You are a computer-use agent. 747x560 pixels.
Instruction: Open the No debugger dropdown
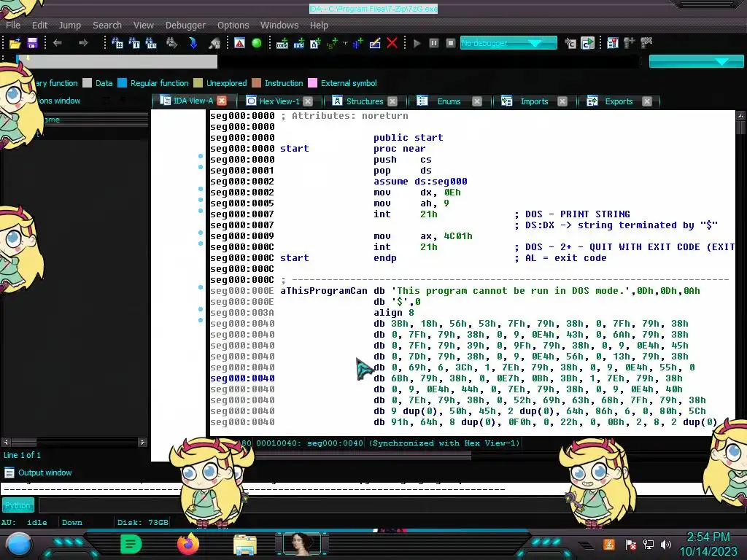click(508, 43)
